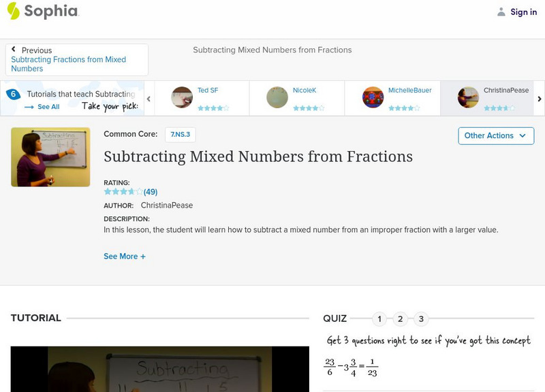545x392 pixels.
Task: Open MichelleBauer's tutorial
Action: coord(373,97)
